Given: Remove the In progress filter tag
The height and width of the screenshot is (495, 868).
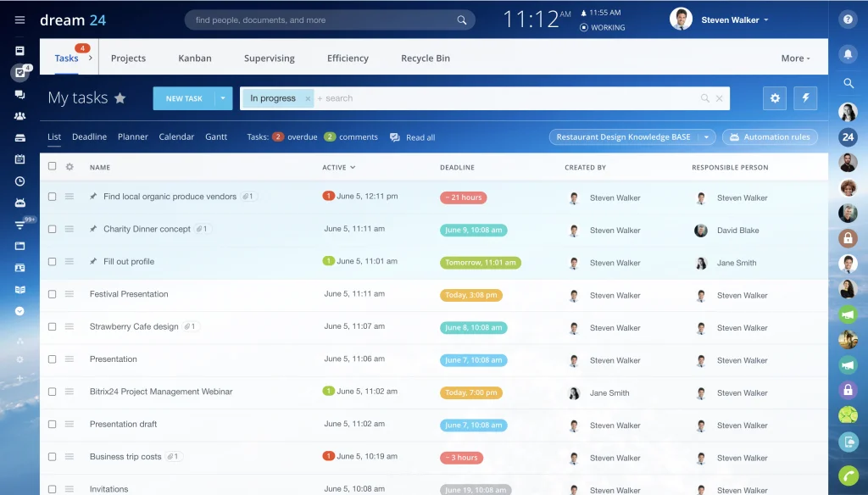Looking at the screenshot, I should pyautogui.click(x=308, y=98).
